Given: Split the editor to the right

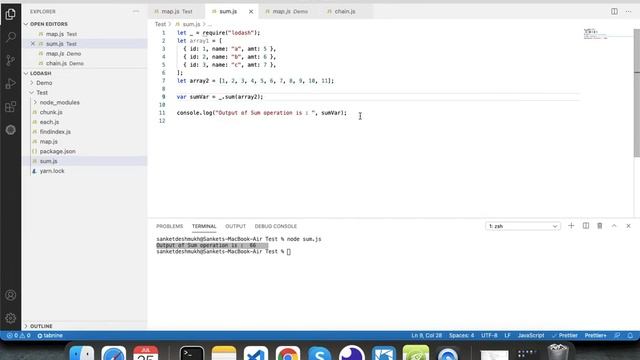Looking at the screenshot, I should tap(614, 11).
